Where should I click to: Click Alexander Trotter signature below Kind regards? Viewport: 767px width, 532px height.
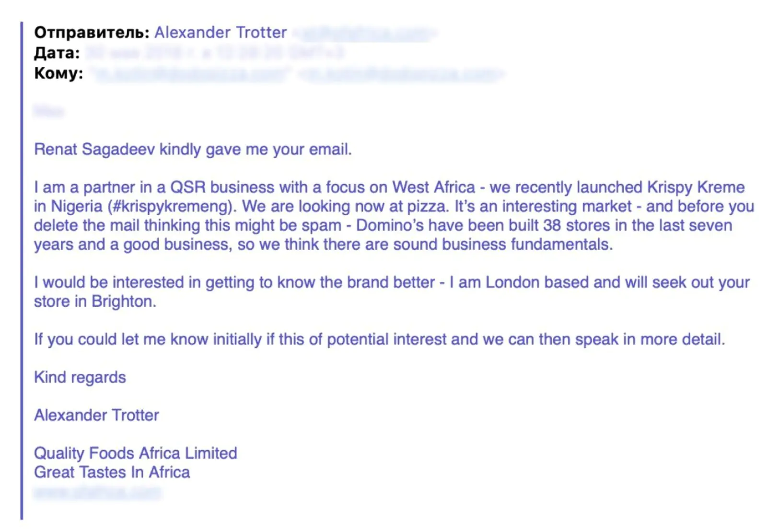point(96,415)
